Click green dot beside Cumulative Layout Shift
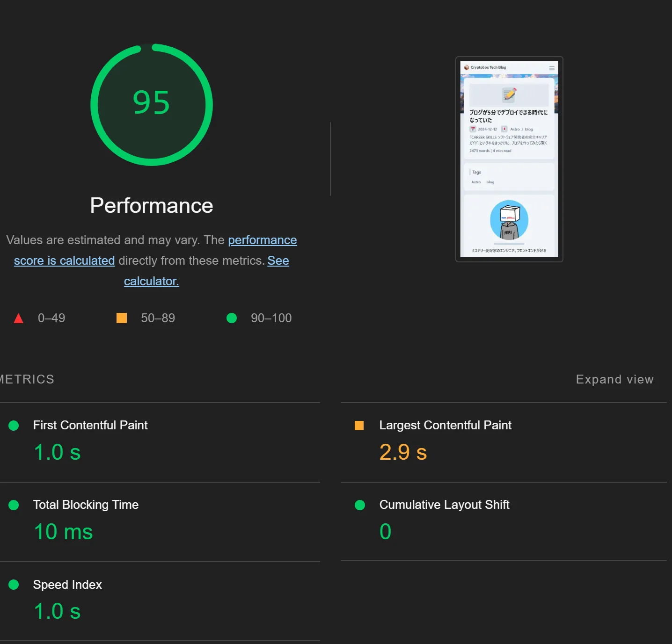 click(360, 505)
